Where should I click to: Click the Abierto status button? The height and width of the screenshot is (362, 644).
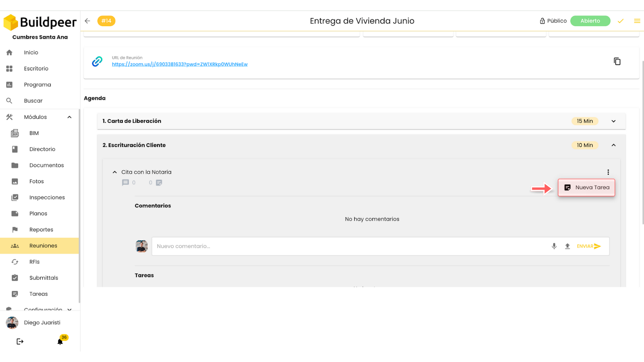(590, 21)
